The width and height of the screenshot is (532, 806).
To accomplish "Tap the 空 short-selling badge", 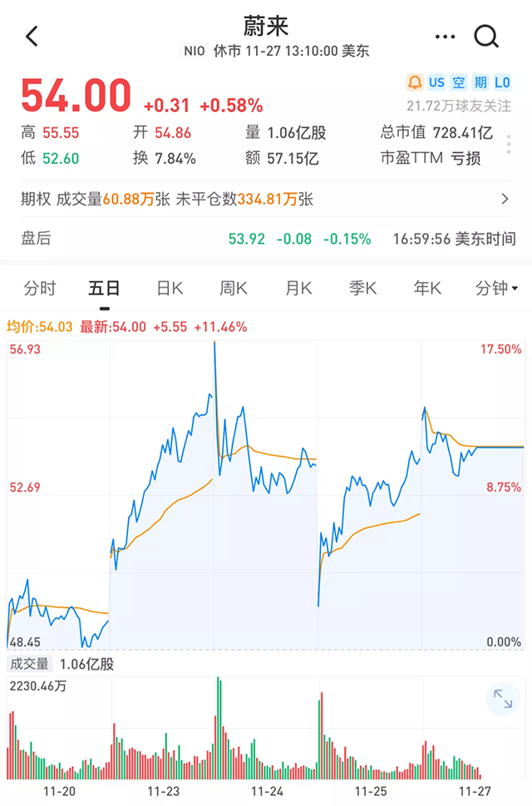I will (x=459, y=82).
